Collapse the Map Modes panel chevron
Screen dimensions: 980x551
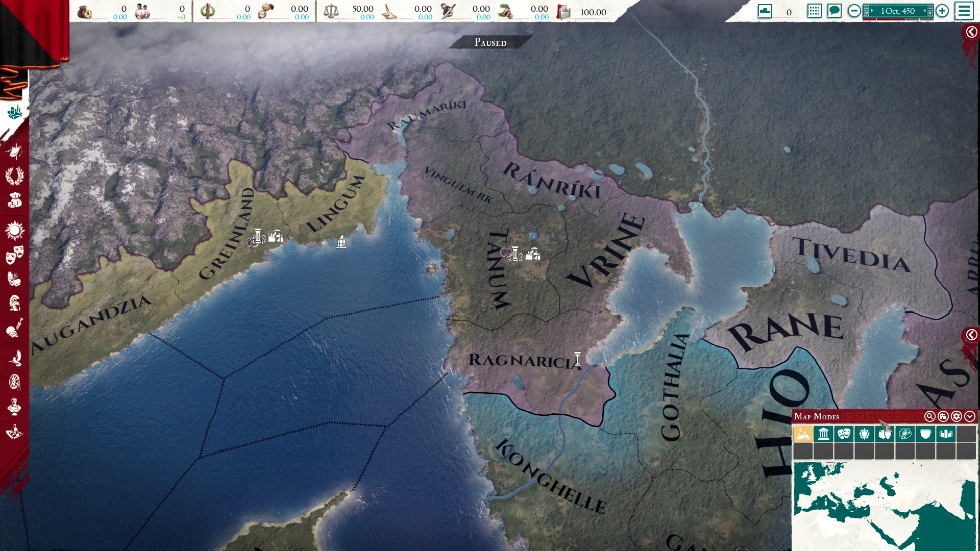pos(970,416)
